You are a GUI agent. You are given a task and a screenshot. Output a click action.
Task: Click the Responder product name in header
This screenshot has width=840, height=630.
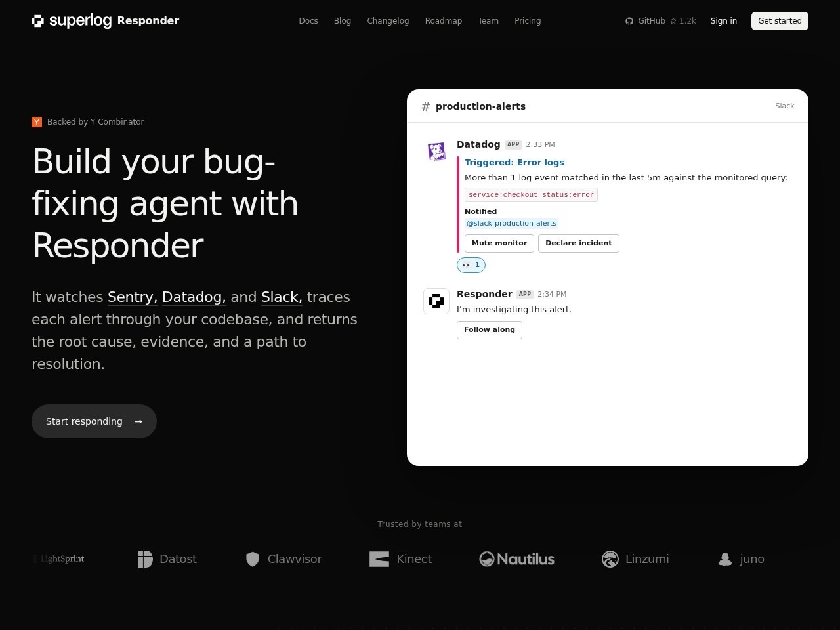point(148,21)
